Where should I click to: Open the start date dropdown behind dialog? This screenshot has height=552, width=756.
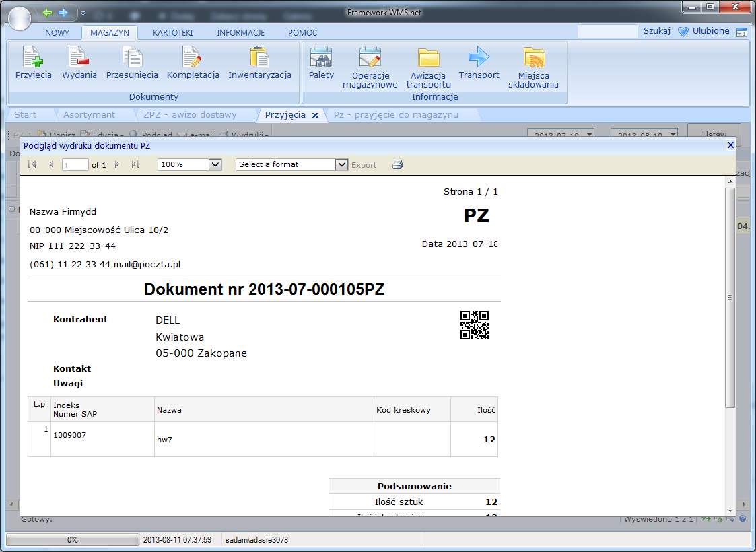[588, 135]
